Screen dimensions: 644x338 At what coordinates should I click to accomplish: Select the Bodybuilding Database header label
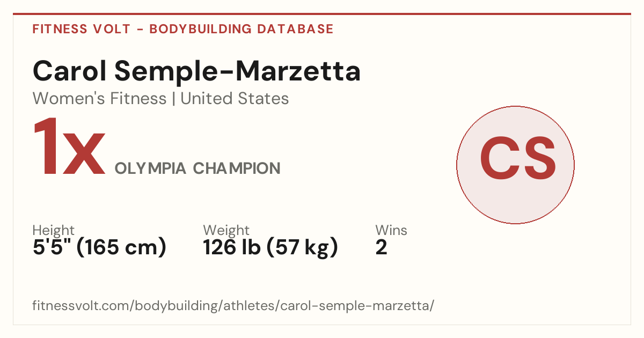(241, 29)
